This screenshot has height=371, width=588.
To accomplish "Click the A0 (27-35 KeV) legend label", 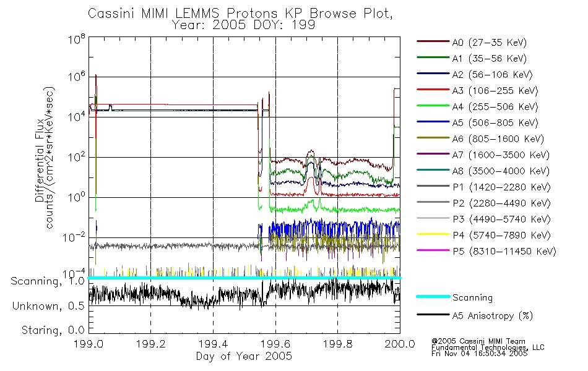I will point(490,42).
